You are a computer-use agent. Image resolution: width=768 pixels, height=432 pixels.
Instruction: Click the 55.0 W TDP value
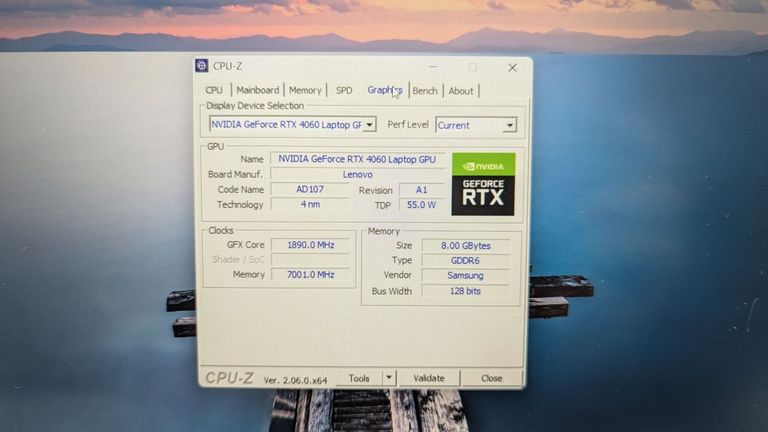click(422, 205)
